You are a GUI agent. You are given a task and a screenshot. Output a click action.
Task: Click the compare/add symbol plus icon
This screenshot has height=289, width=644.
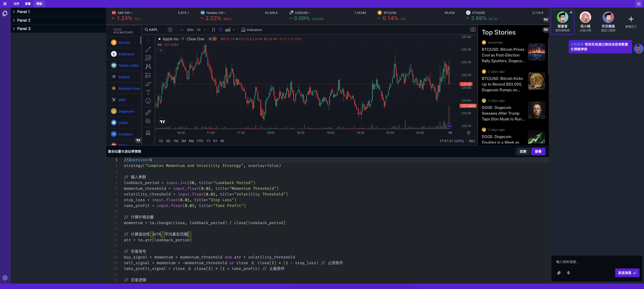coord(170,30)
